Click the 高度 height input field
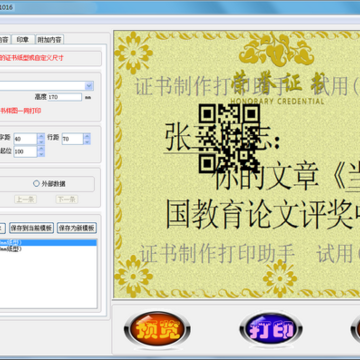This screenshot has height=360, width=360. point(64,97)
